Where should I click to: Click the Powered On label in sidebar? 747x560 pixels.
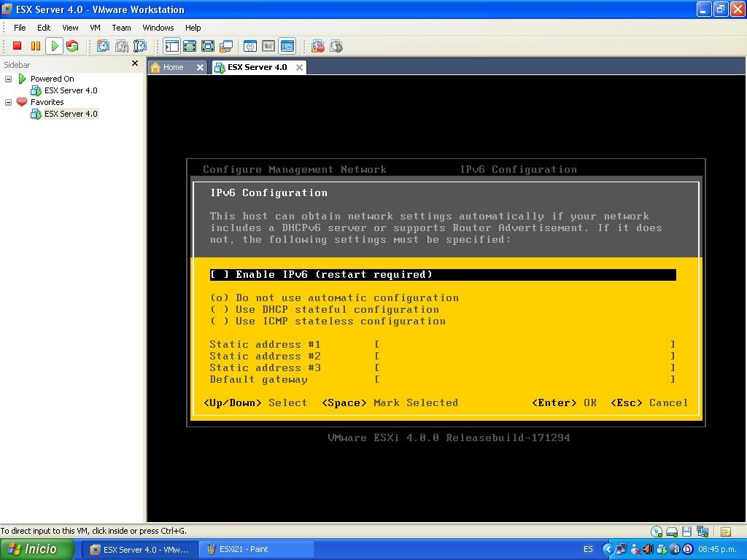[52, 79]
